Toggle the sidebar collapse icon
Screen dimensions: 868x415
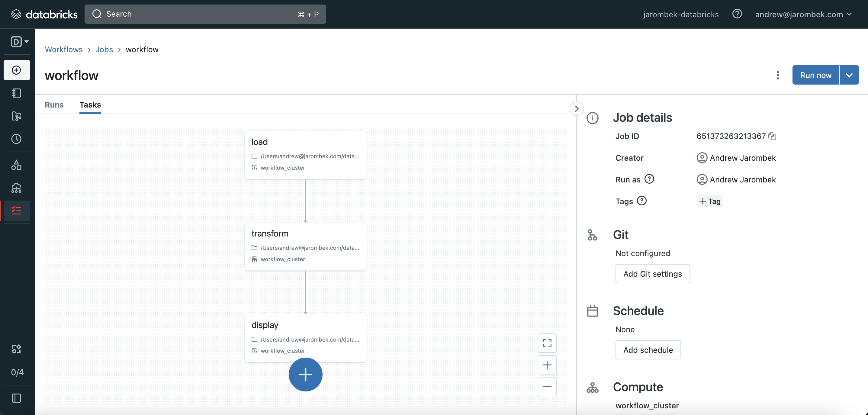16,398
